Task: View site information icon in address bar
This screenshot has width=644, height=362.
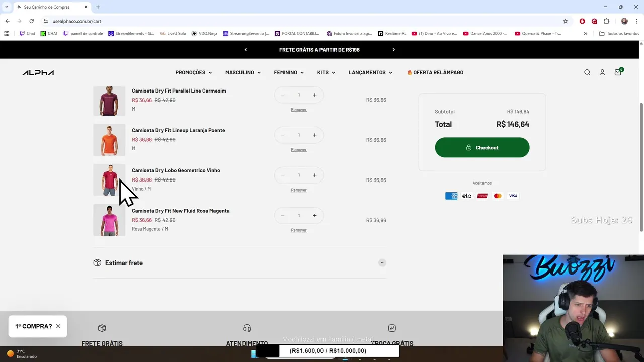Action: (46, 21)
